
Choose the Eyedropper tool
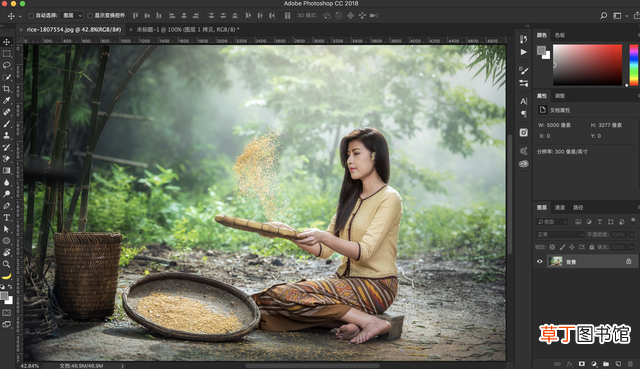click(x=7, y=100)
